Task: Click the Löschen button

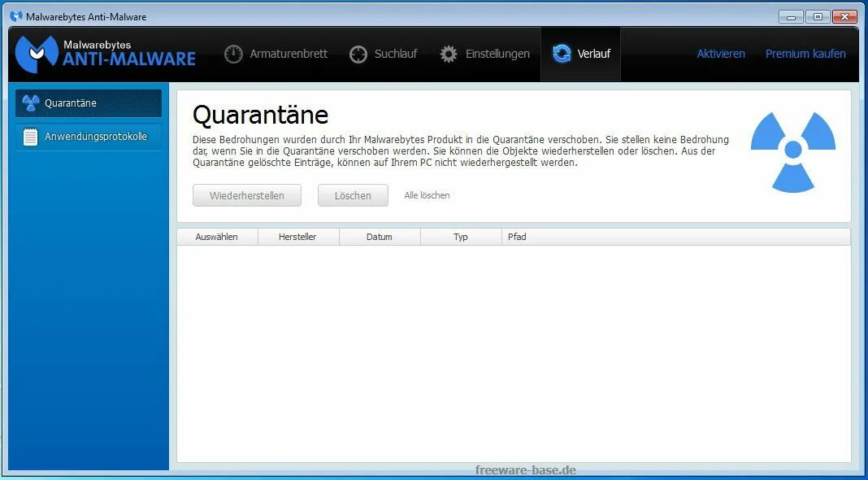Action: pyautogui.click(x=353, y=195)
